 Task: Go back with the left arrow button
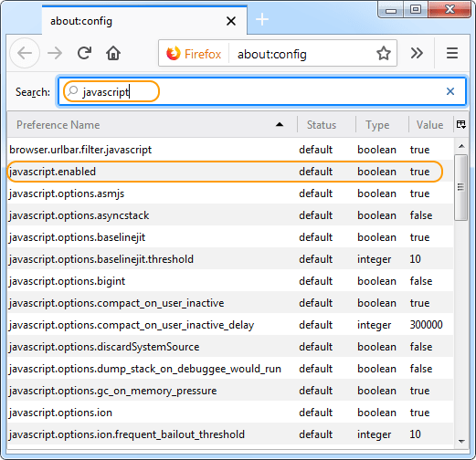(25, 53)
